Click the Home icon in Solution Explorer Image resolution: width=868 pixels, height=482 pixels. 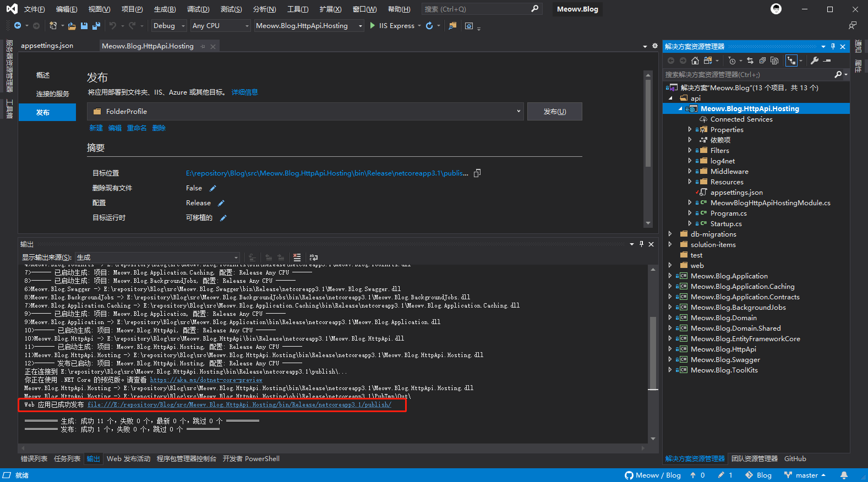695,61
